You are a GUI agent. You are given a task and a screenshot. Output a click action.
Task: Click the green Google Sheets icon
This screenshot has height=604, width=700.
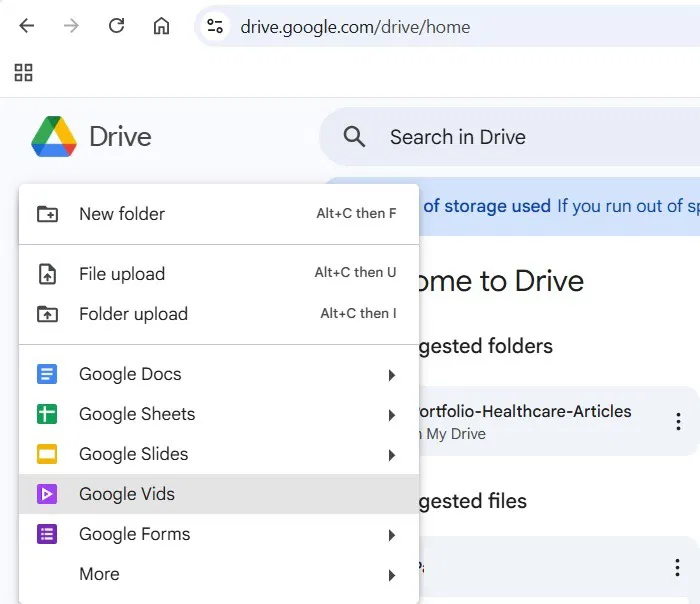pyautogui.click(x=47, y=415)
